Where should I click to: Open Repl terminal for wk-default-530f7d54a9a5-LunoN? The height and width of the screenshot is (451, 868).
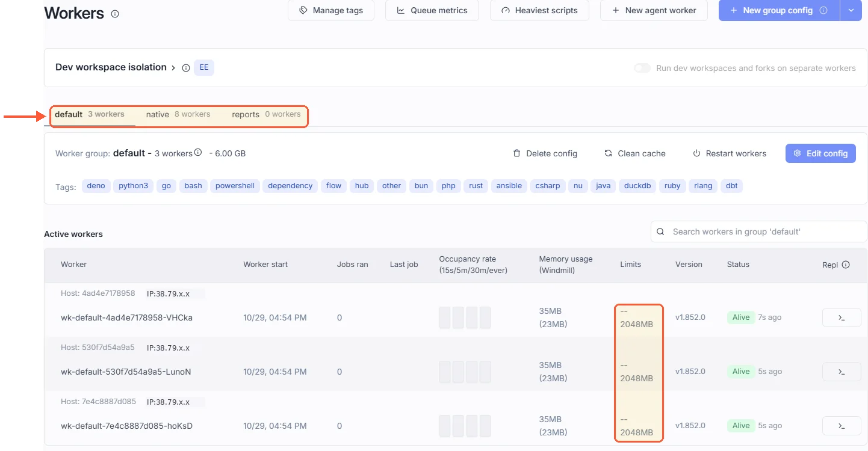click(x=842, y=372)
